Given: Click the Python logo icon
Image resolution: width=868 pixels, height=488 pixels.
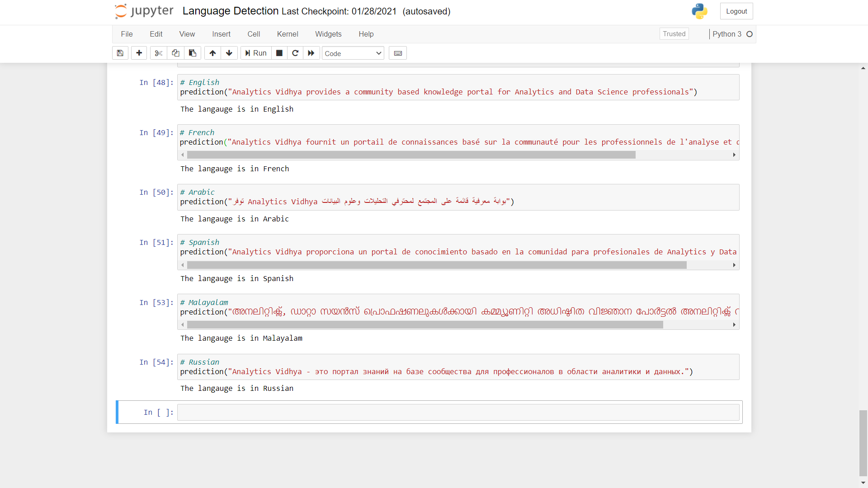Looking at the screenshot, I should click(x=699, y=11).
